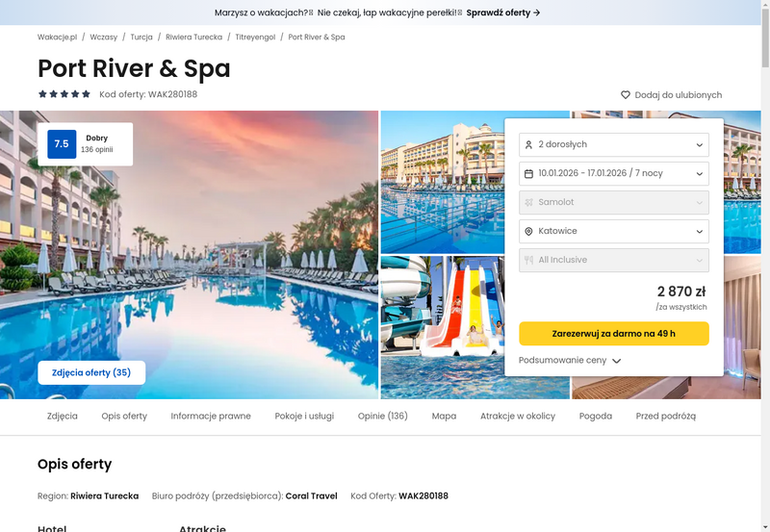Click Zarezerwuj za darmo na 49 h button
The image size is (770, 532).
[x=614, y=334]
